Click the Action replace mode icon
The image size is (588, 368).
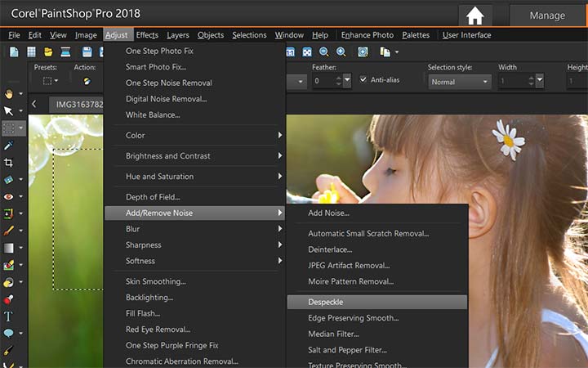(x=87, y=81)
